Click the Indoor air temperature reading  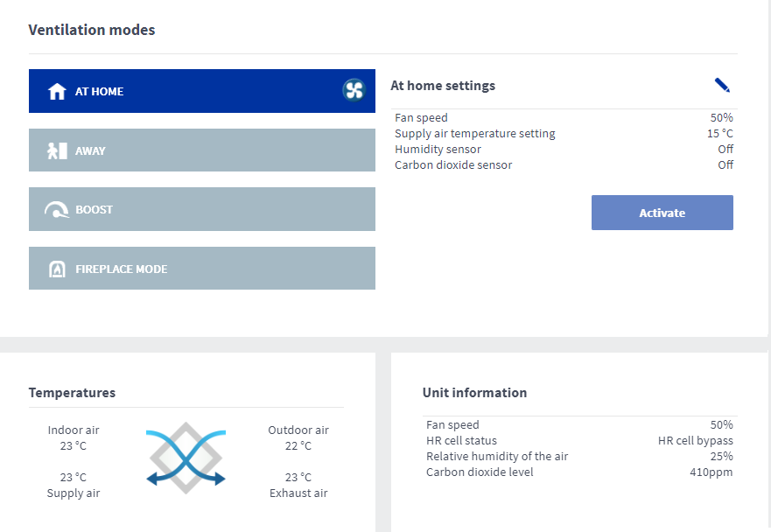click(x=74, y=446)
